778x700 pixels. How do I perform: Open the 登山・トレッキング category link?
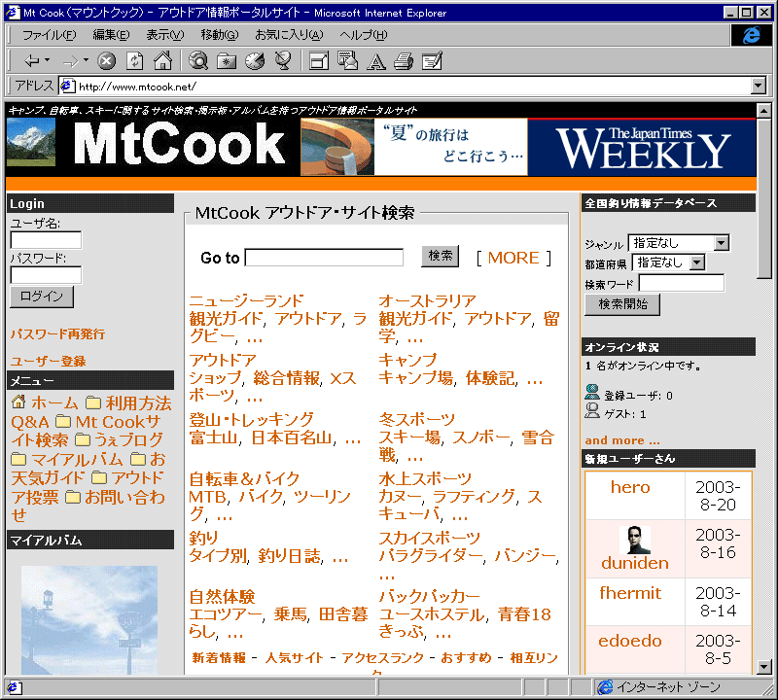251,419
